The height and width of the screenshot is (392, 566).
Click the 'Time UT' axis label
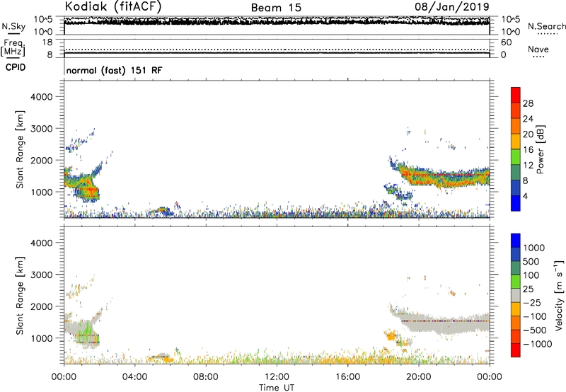277,388
